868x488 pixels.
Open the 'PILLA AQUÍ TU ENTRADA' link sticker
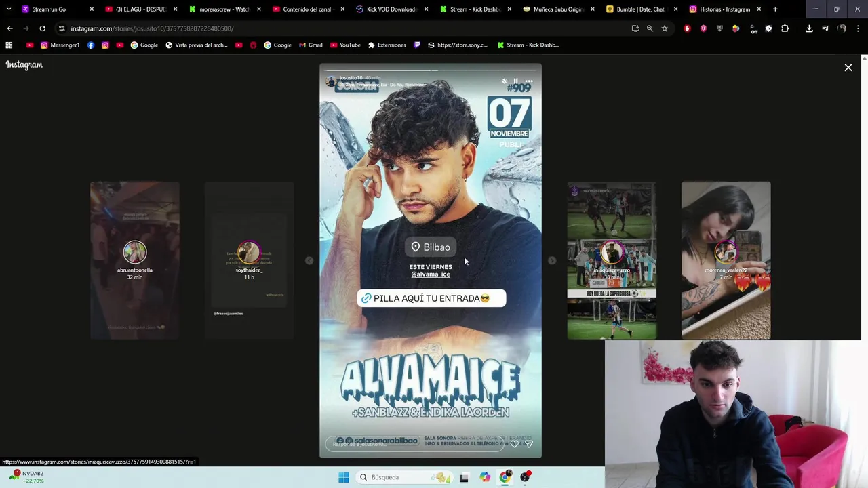[x=431, y=298]
